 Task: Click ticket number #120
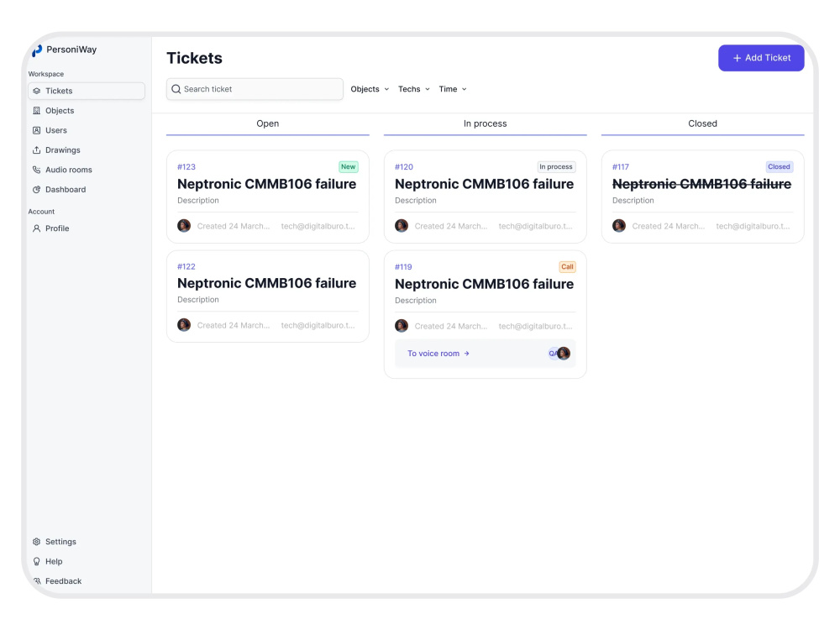coord(404,167)
